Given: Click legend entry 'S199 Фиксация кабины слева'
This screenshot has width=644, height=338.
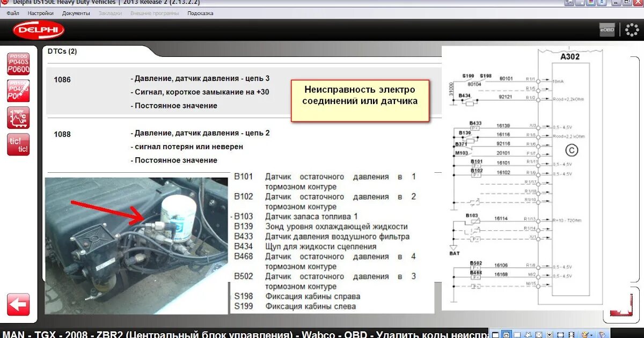Looking at the screenshot, I should (x=295, y=306).
